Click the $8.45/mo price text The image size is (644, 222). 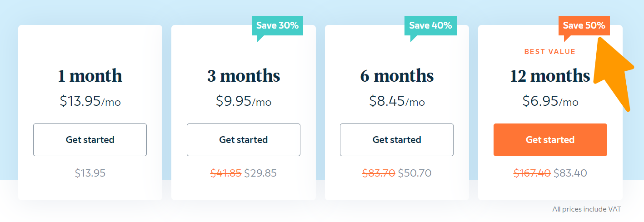tap(397, 101)
